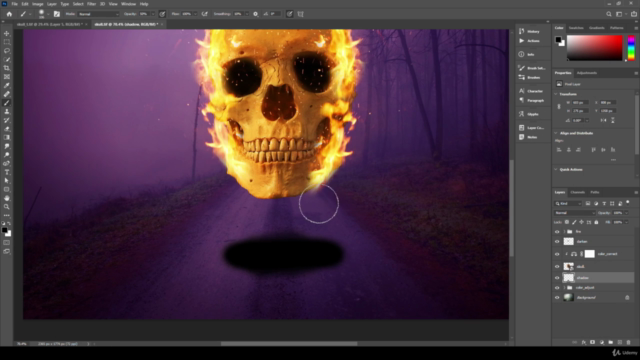
Task: Select the Crop tool
Action: click(x=7, y=68)
